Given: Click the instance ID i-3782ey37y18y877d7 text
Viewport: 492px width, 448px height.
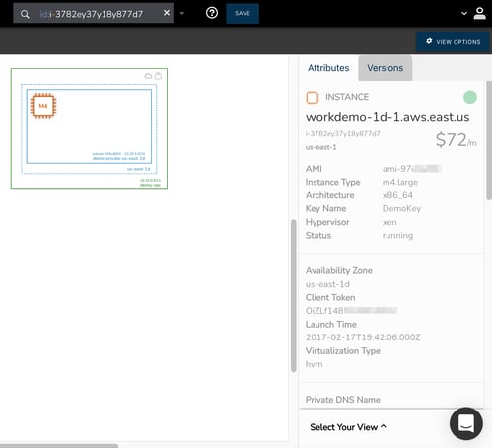Looking at the screenshot, I should 342,134.
